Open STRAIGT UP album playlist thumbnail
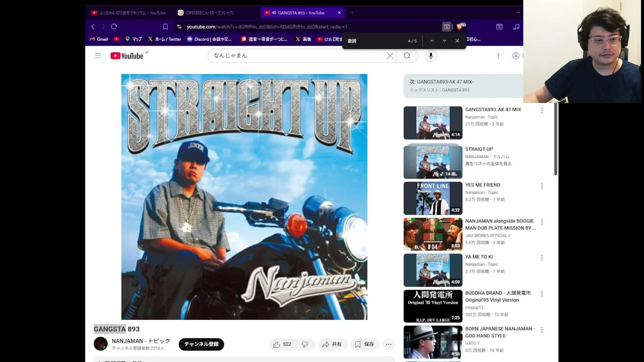 [433, 162]
